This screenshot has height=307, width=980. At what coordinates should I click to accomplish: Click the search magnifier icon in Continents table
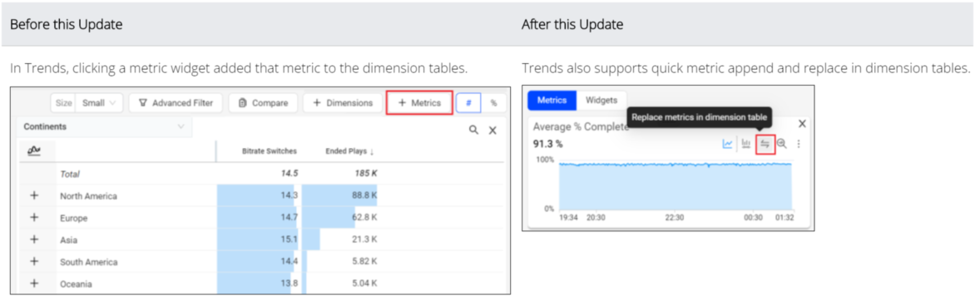coord(473,130)
